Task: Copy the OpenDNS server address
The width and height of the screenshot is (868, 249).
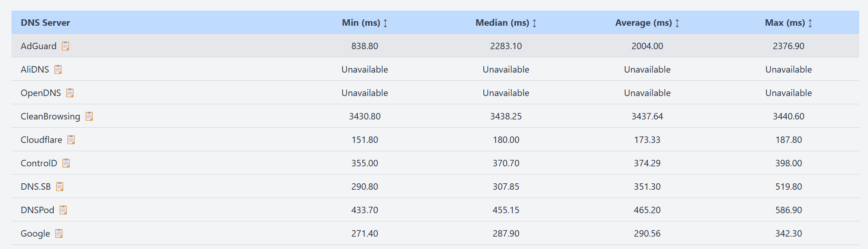Action: coord(70,93)
